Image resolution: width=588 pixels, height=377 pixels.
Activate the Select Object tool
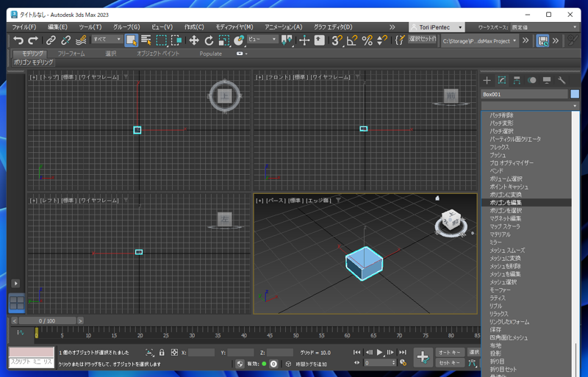click(x=132, y=40)
